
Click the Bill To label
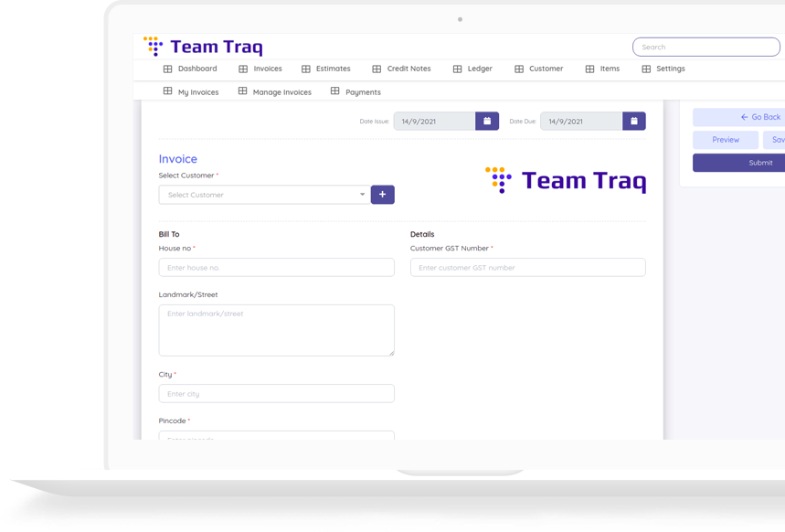pyautogui.click(x=169, y=234)
